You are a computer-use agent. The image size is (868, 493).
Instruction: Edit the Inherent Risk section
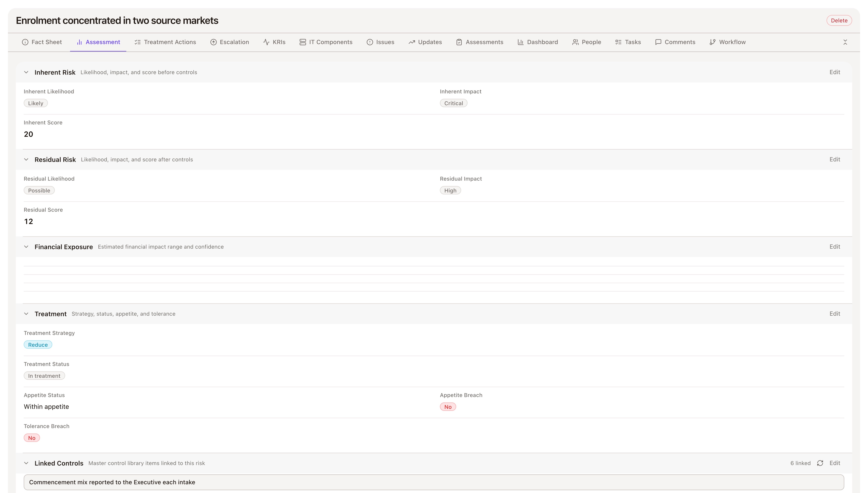tap(834, 72)
